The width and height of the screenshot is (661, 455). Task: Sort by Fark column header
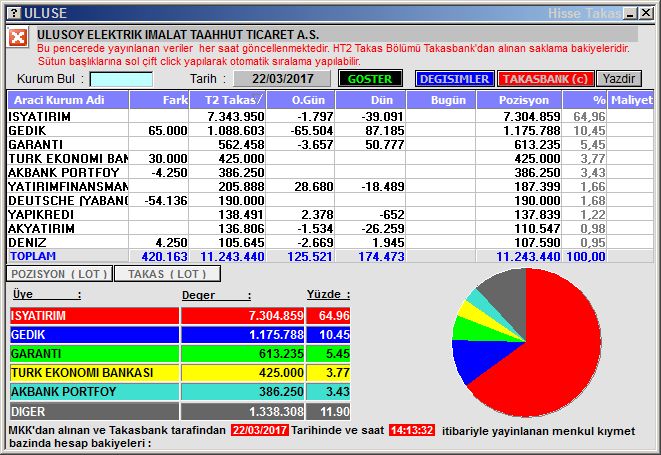(x=159, y=100)
